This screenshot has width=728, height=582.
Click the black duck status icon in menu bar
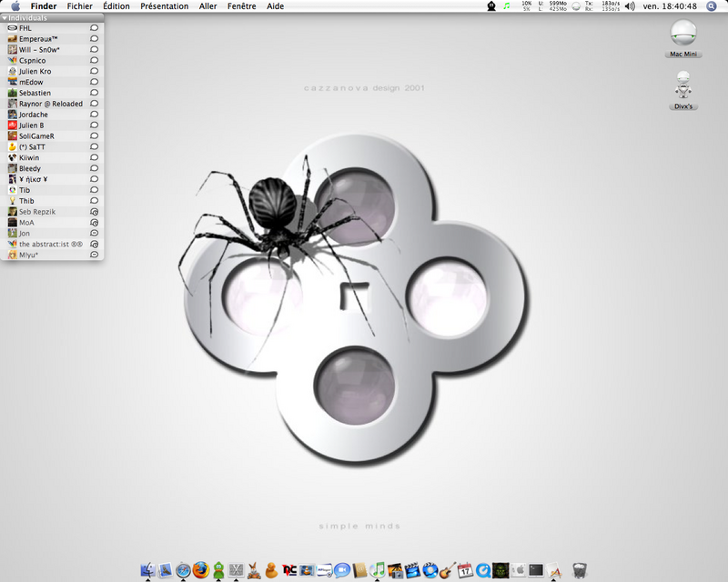click(491, 6)
